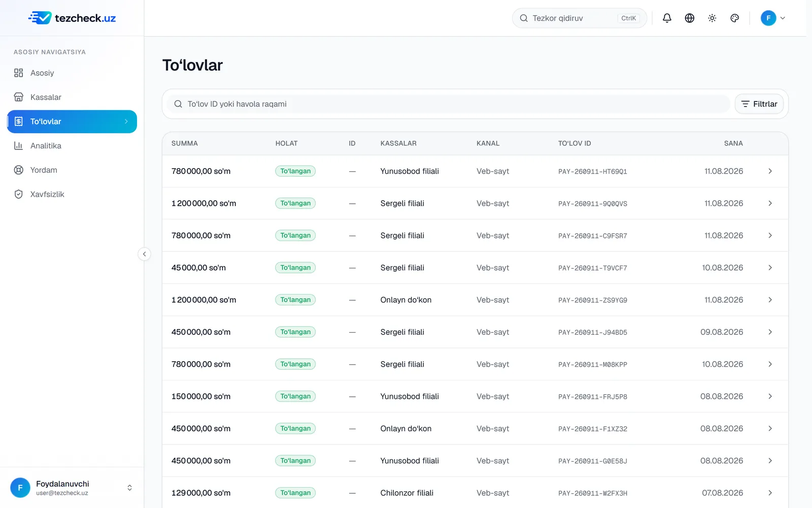Image resolution: width=812 pixels, height=508 pixels.
Task: Open Kassalar in sidebar
Action: click(x=72, y=97)
